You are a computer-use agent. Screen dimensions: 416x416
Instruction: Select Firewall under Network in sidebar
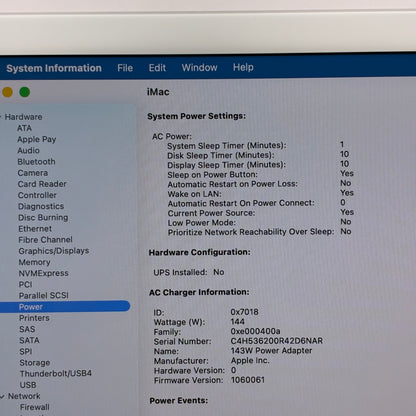click(35, 407)
